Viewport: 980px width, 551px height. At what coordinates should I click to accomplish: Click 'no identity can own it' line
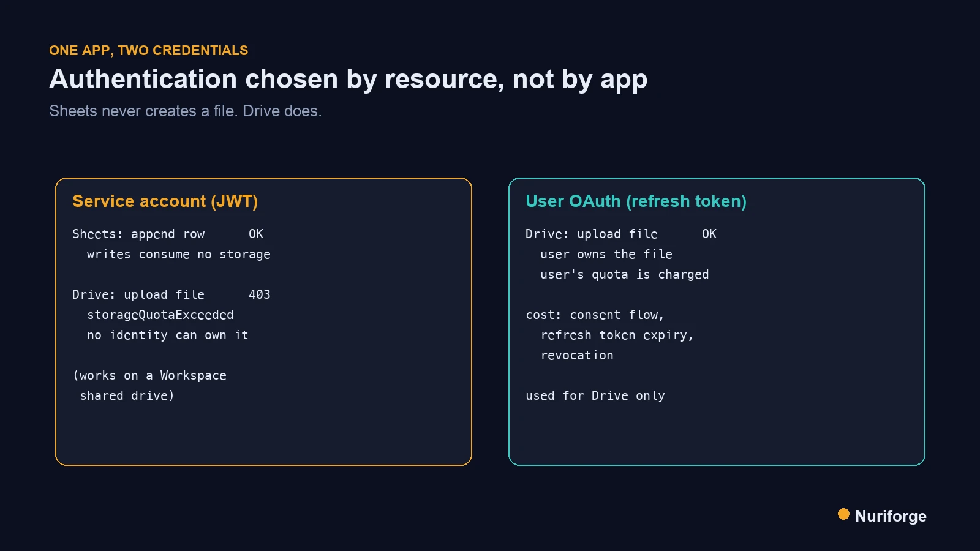[x=168, y=335]
